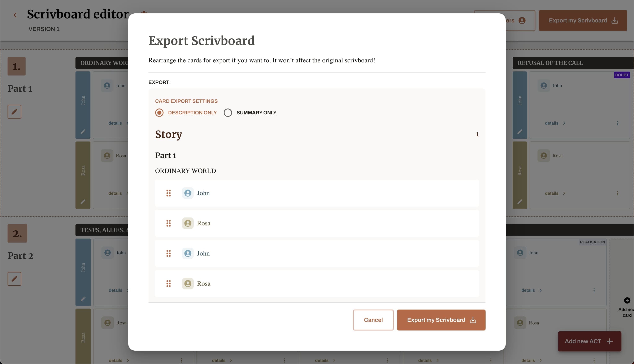The height and width of the screenshot is (364, 634).
Task: Click pencil on Refusal of the Call Rosa strip
Action: point(520,202)
